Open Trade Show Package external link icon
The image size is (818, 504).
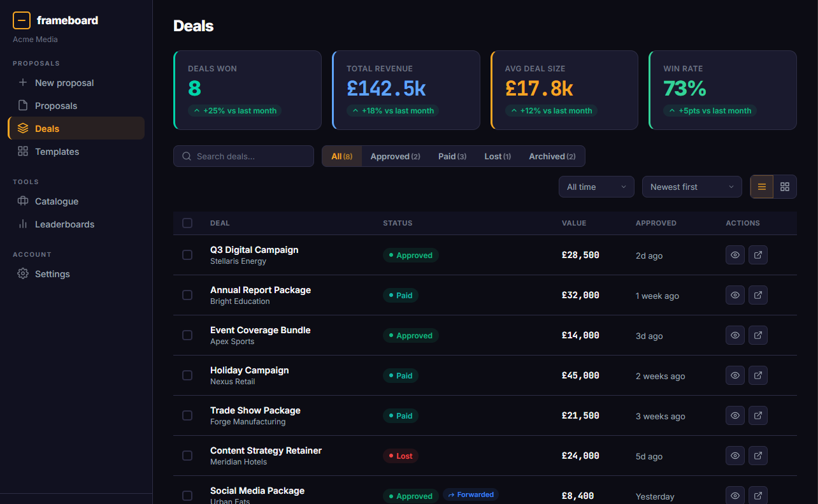coord(758,415)
